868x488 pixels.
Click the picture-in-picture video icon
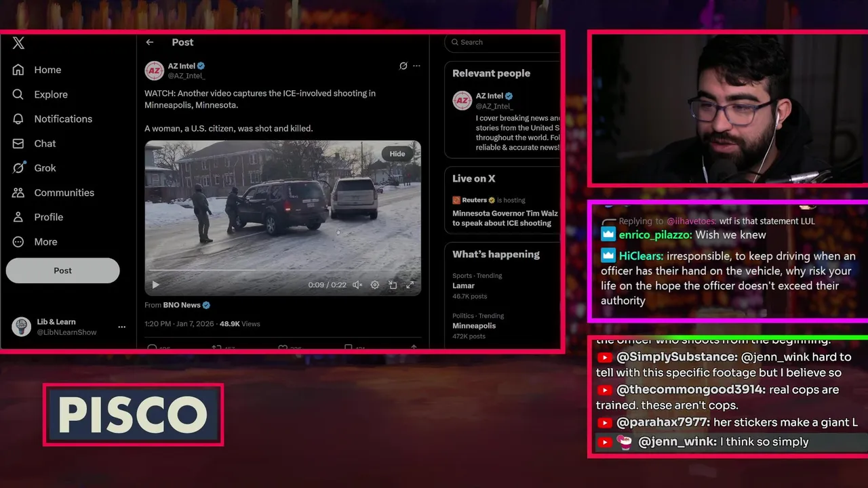click(393, 285)
